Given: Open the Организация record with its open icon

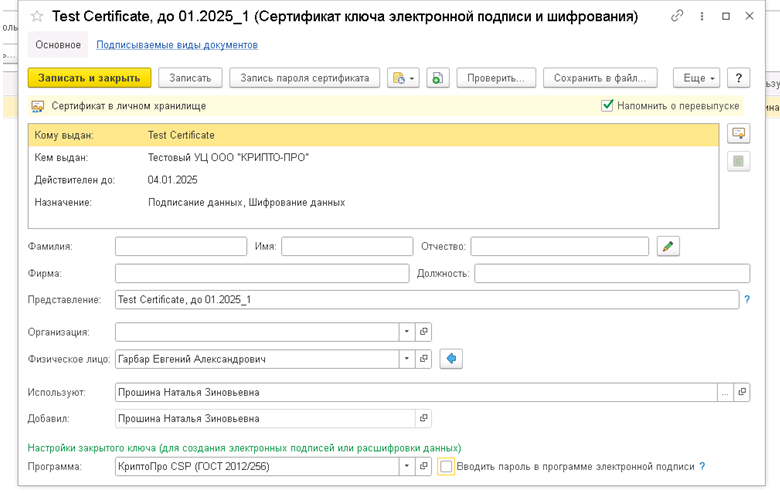Looking at the screenshot, I should pos(424,332).
